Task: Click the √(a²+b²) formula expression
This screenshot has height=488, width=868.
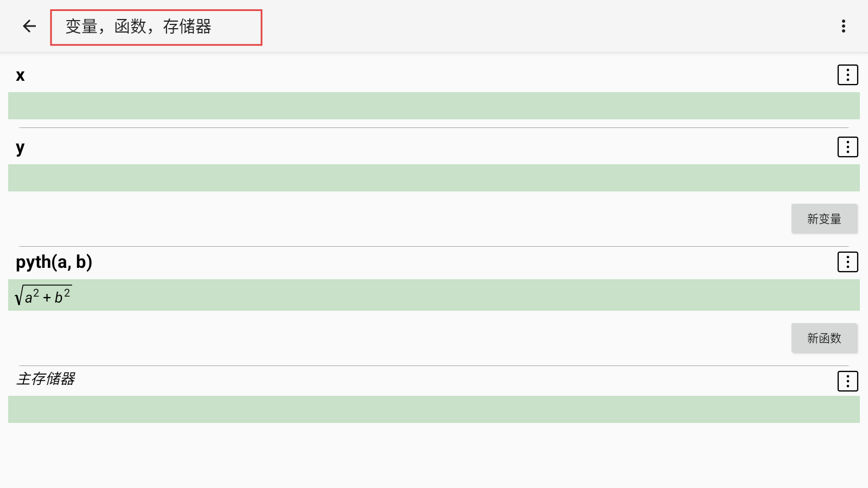Action: (43, 296)
